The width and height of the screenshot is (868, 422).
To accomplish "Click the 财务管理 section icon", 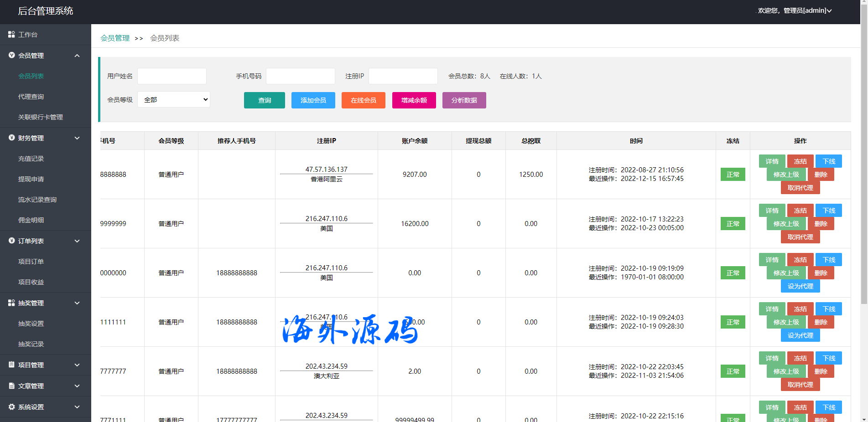I will tap(11, 138).
